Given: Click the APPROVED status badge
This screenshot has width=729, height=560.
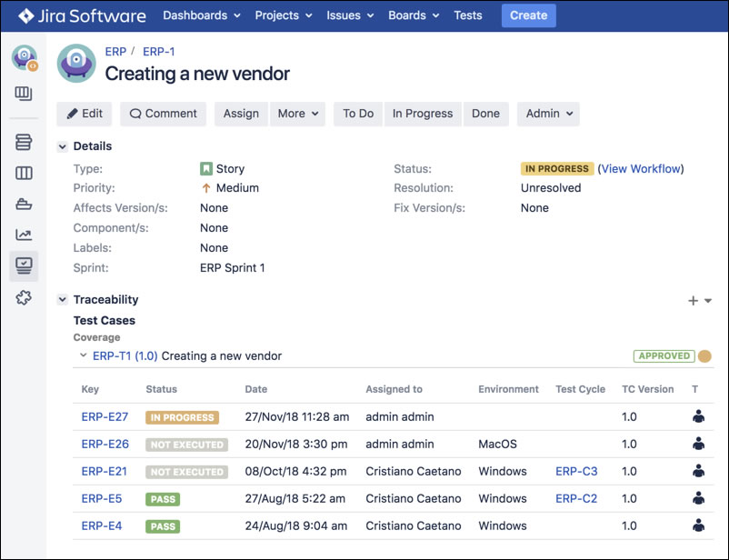Looking at the screenshot, I should [x=664, y=356].
